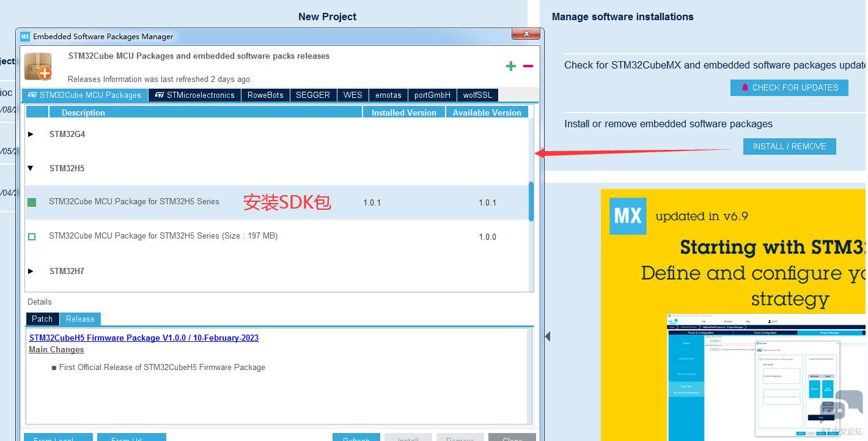Open the wolfSSL tab
Viewport: 868px width, 441px height.
click(477, 95)
